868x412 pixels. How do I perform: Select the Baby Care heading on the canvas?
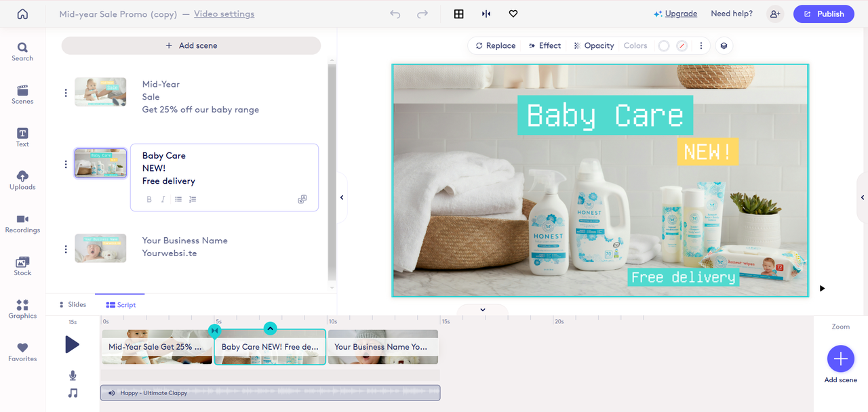(x=605, y=115)
